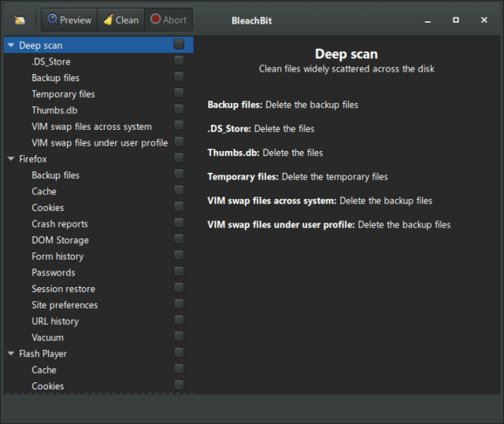Check the Form history checkbox
Screen dimensions: 504x424
pos(179,255)
